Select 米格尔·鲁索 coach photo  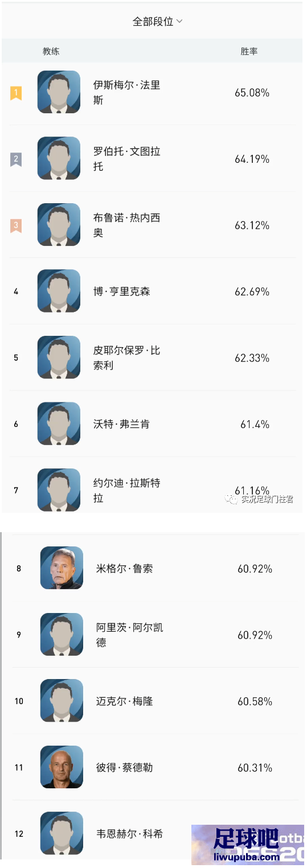pyautogui.click(x=62, y=568)
